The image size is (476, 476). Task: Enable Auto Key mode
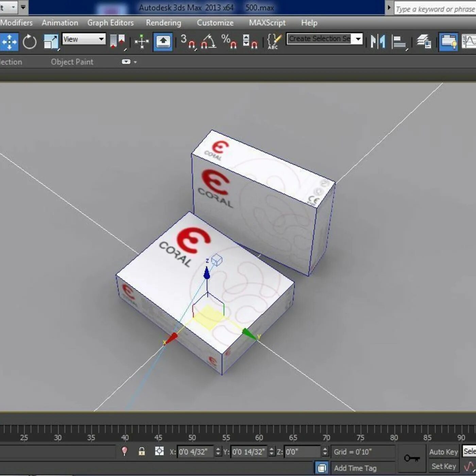coord(443,452)
